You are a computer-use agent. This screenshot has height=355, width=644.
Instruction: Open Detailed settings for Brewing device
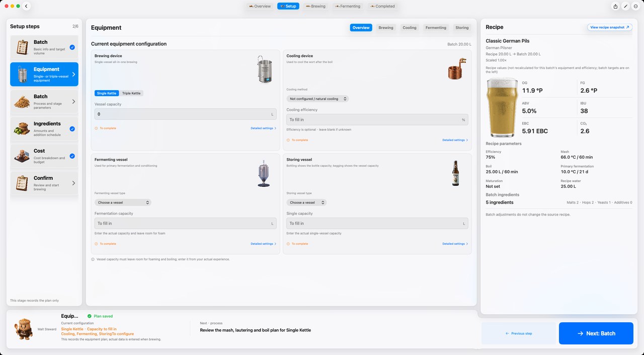264,128
